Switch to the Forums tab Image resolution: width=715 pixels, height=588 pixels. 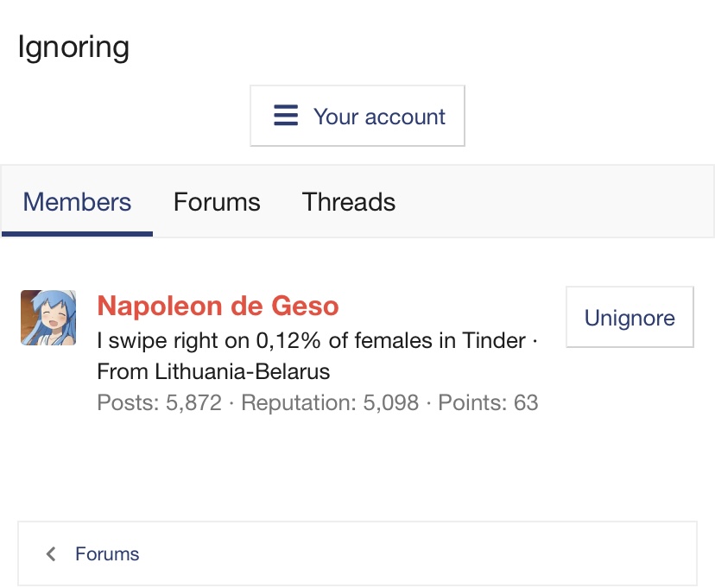point(217,202)
